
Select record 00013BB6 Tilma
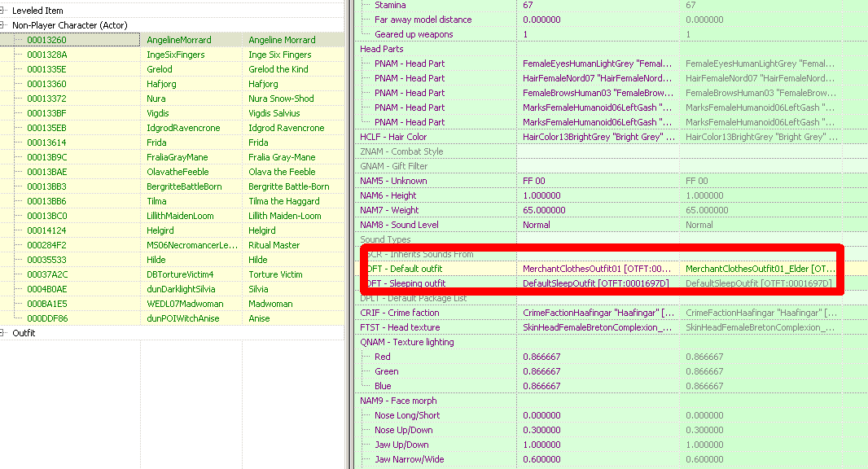coord(172,201)
